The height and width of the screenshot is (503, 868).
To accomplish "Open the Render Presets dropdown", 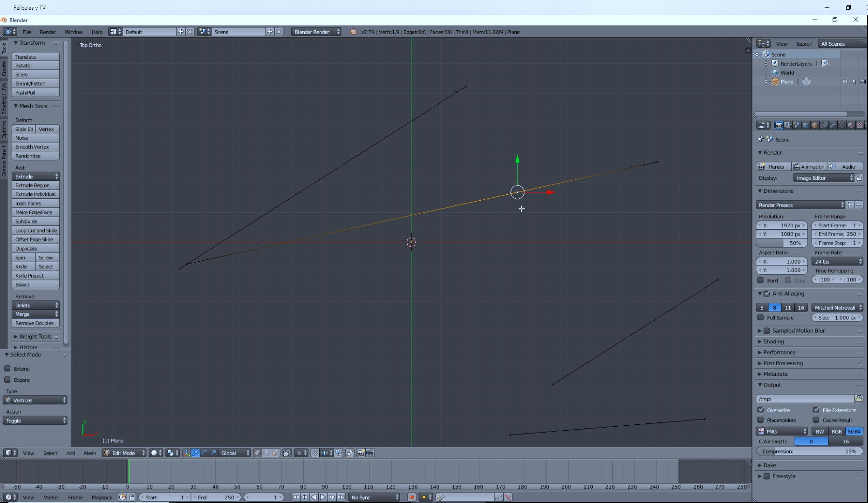I will click(x=800, y=205).
